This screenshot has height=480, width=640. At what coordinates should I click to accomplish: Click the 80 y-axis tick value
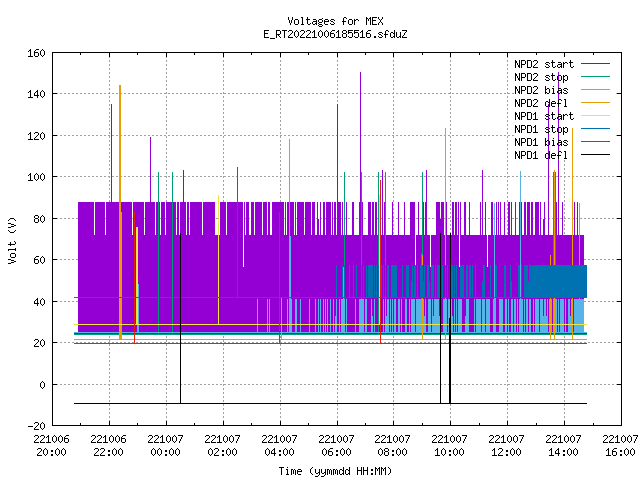pos(39,219)
